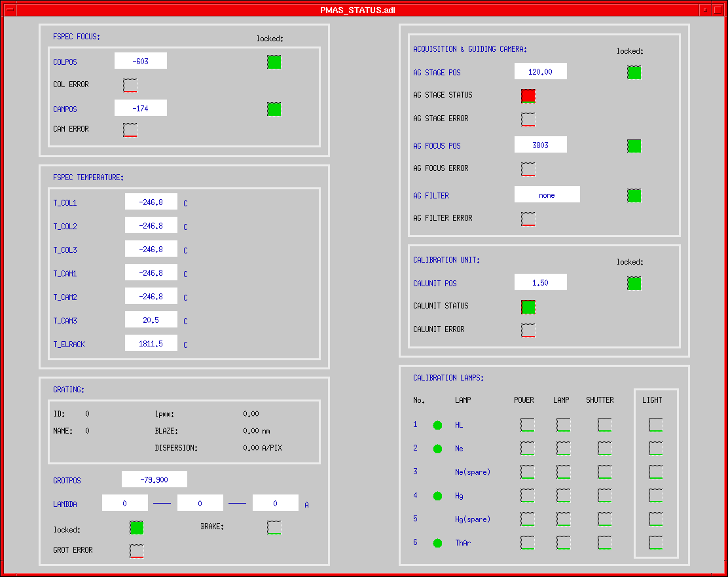Click the green COLPOS locked indicator
This screenshot has height=577, width=728.
[x=274, y=62]
